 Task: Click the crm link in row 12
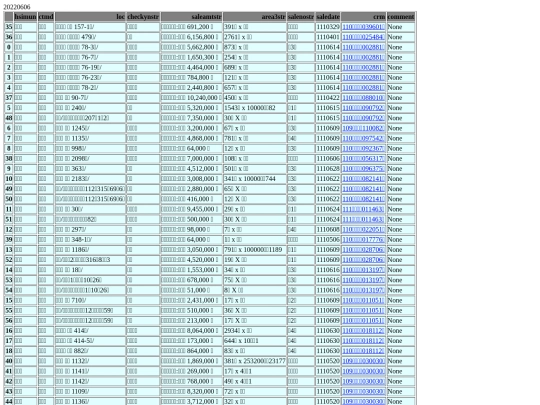pyautogui.click(x=363, y=229)
